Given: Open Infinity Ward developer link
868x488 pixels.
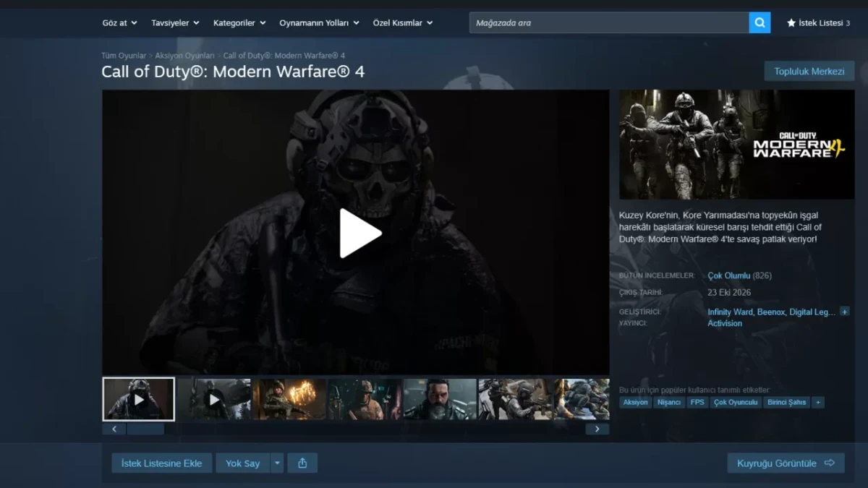Looking at the screenshot, I should 730,312.
